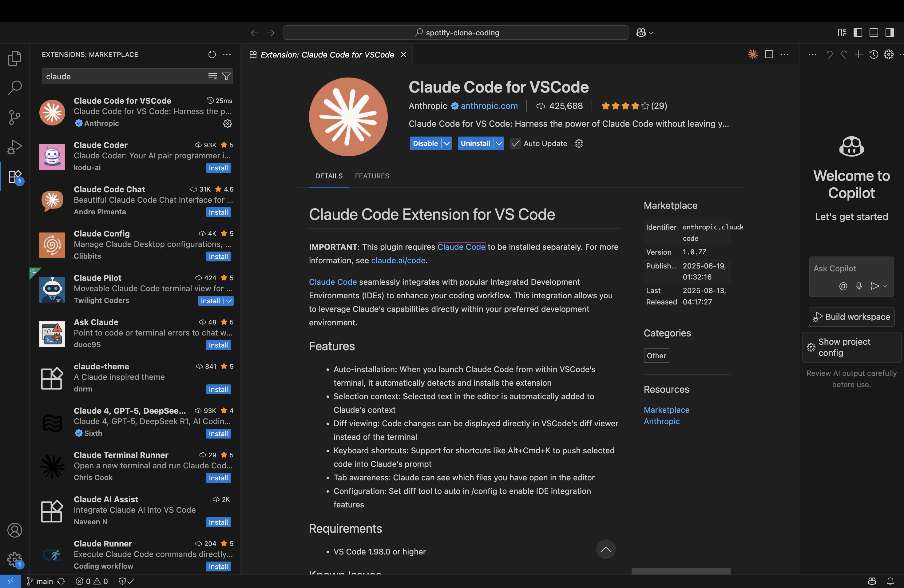Toggle bottom panel layout button
This screenshot has height=588, width=904.
(874, 33)
